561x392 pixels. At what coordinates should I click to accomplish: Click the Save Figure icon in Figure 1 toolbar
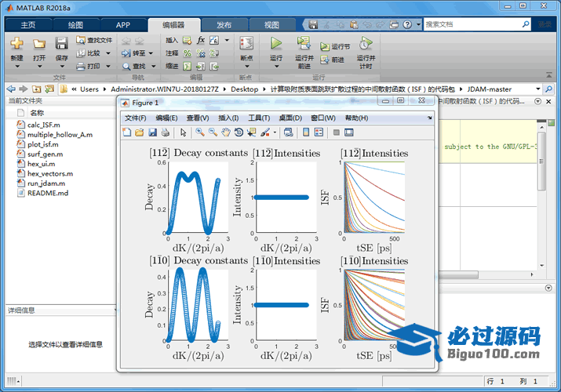(152, 132)
